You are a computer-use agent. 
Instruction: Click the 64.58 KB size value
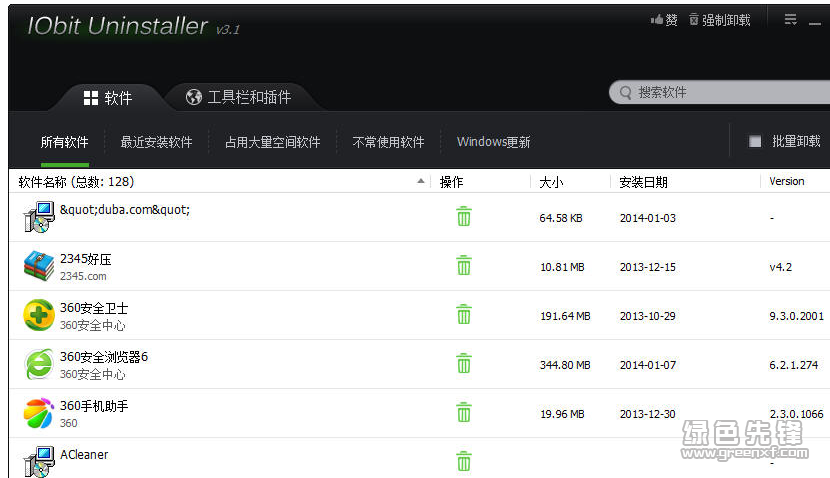[561, 218]
